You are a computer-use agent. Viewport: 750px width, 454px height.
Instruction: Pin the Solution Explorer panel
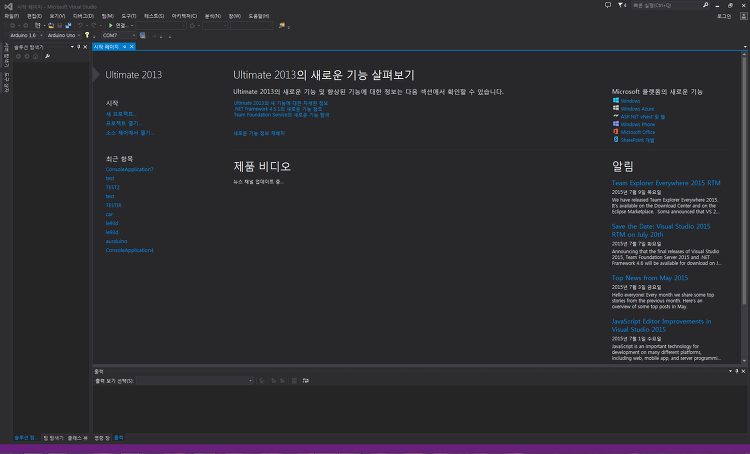tap(78, 47)
